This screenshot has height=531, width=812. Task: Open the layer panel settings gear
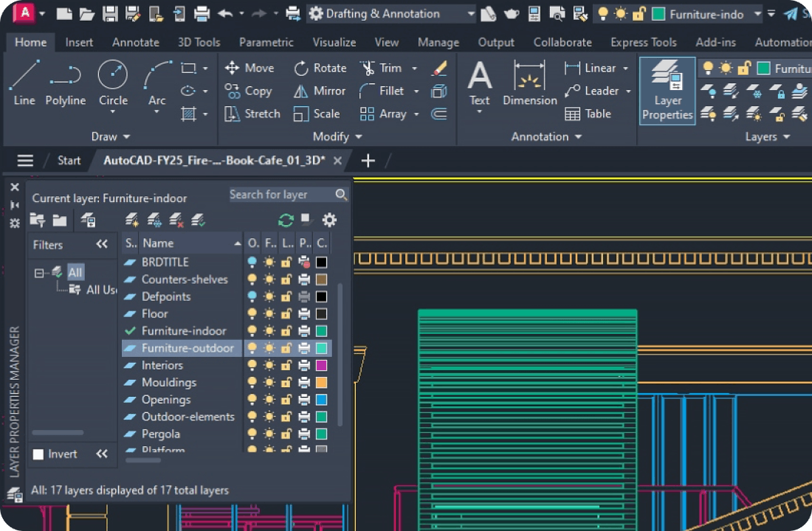(x=329, y=219)
